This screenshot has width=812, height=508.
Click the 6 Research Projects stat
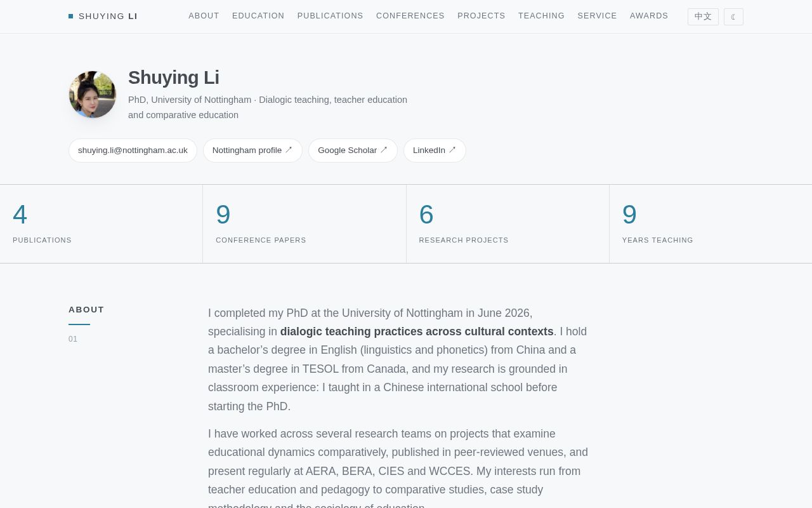(507, 224)
